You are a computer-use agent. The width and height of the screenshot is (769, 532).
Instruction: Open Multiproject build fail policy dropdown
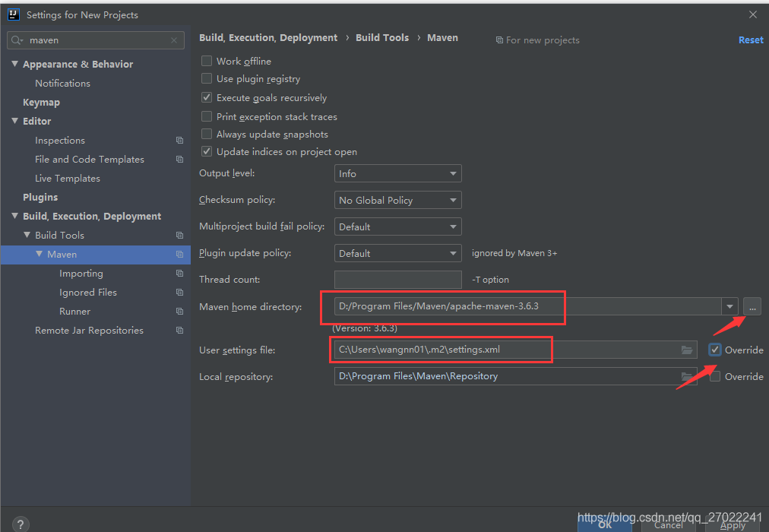coord(397,226)
